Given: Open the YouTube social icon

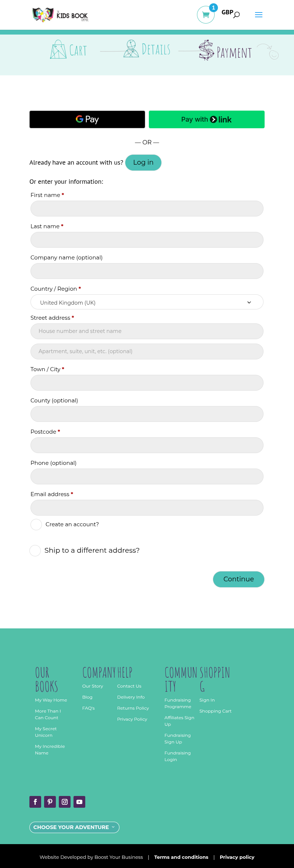Looking at the screenshot, I should point(79,801).
